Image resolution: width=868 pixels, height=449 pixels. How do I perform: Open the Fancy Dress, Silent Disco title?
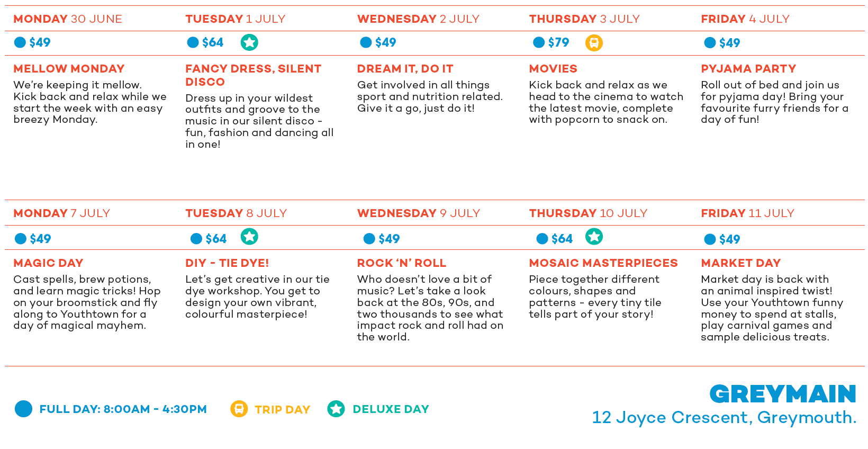(x=254, y=75)
